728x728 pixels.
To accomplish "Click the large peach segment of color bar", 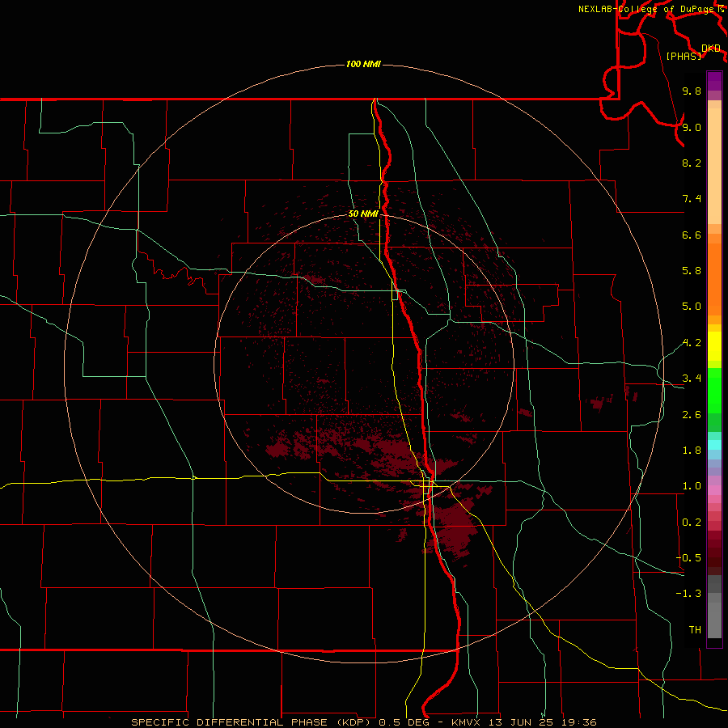I will pyautogui.click(x=714, y=166).
